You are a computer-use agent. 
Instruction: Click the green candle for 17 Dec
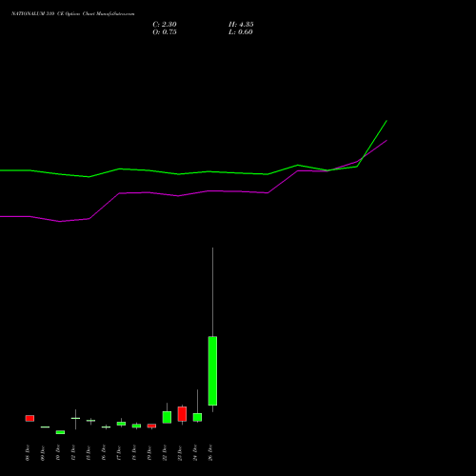[x=121, y=424]
